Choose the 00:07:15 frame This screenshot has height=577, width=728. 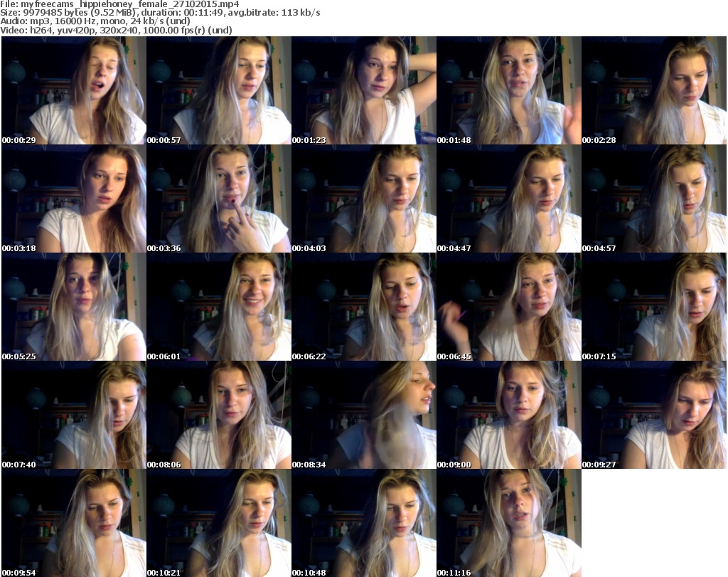coord(654,307)
